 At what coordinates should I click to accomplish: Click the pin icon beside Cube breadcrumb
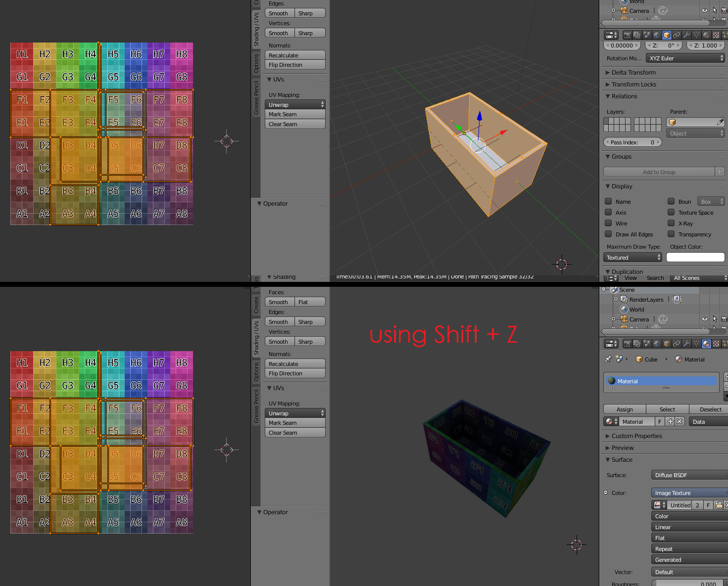(608, 359)
